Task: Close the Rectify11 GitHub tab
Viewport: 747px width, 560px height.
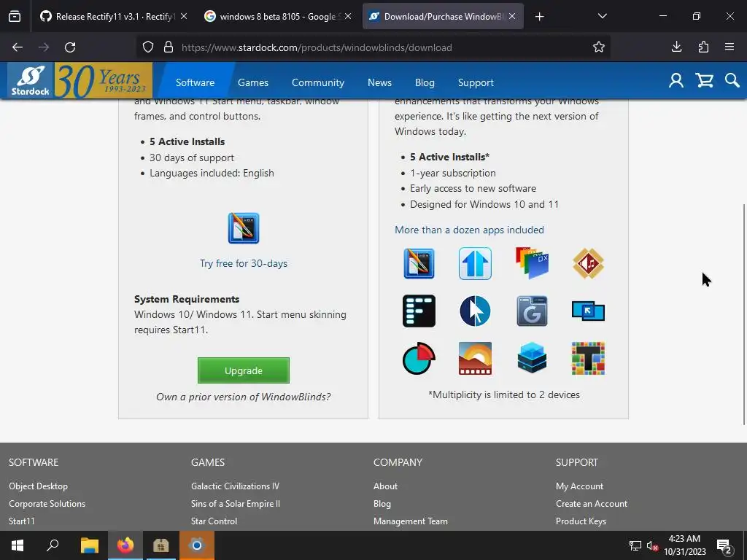Action: tap(183, 16)
